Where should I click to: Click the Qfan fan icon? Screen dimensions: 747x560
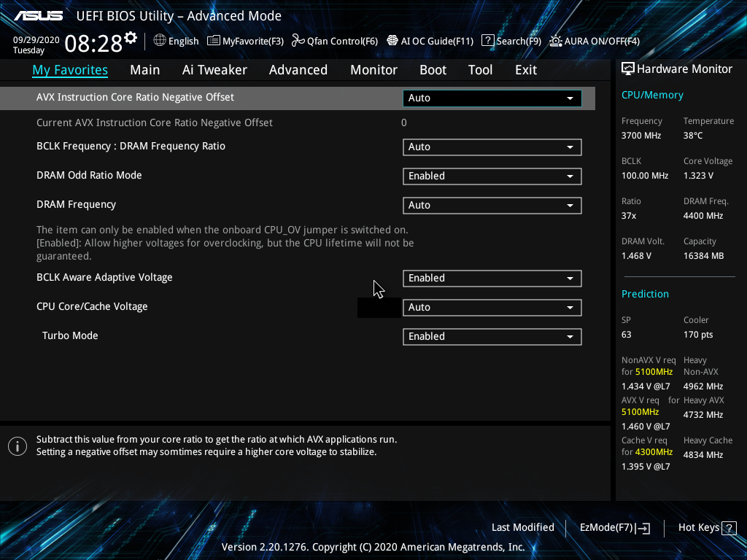pos(298,41)
